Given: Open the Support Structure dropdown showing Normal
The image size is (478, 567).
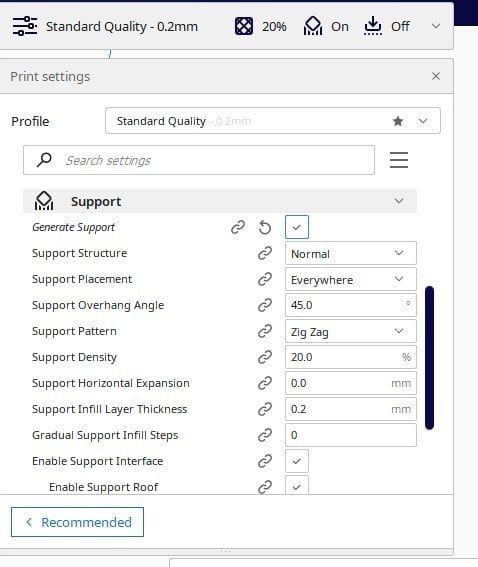Looking at the screenshot, I should [351, 253].
